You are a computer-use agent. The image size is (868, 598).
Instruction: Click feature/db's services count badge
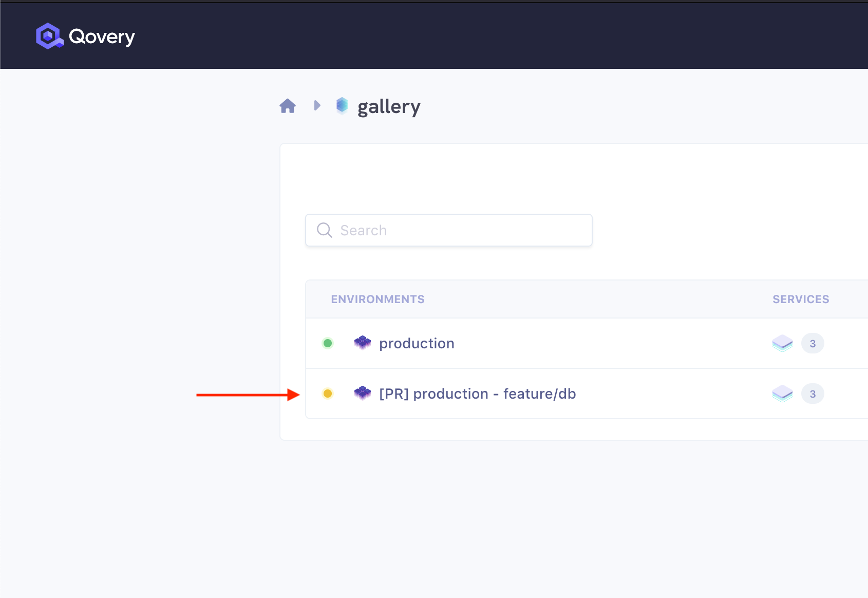[813, 394]
